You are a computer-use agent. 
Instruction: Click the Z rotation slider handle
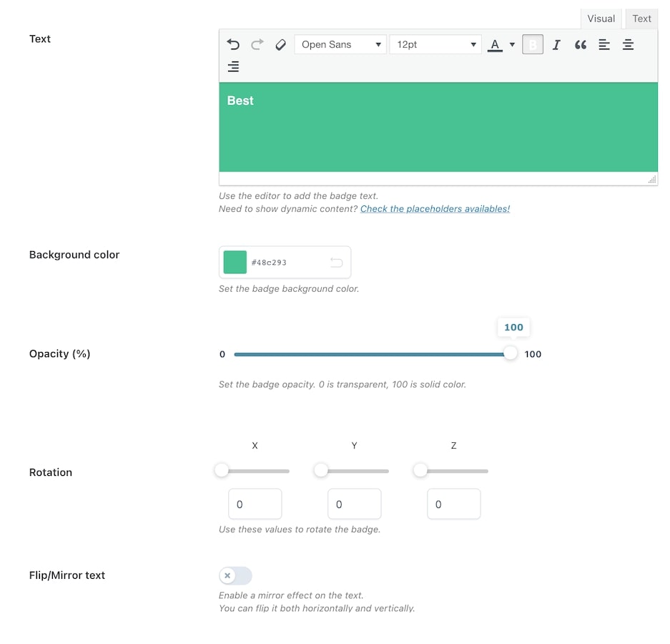coord(420,470)
